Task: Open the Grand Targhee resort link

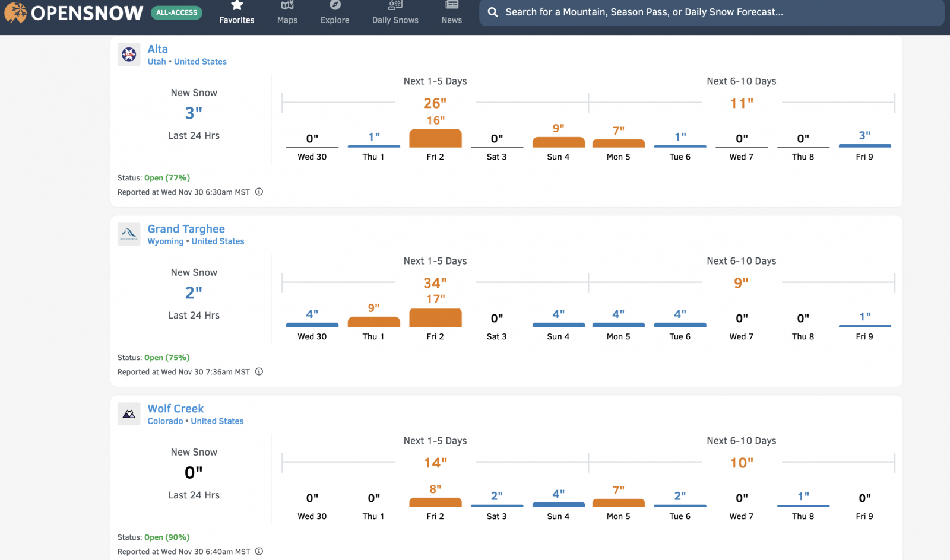Action: [x=186, y=229]
